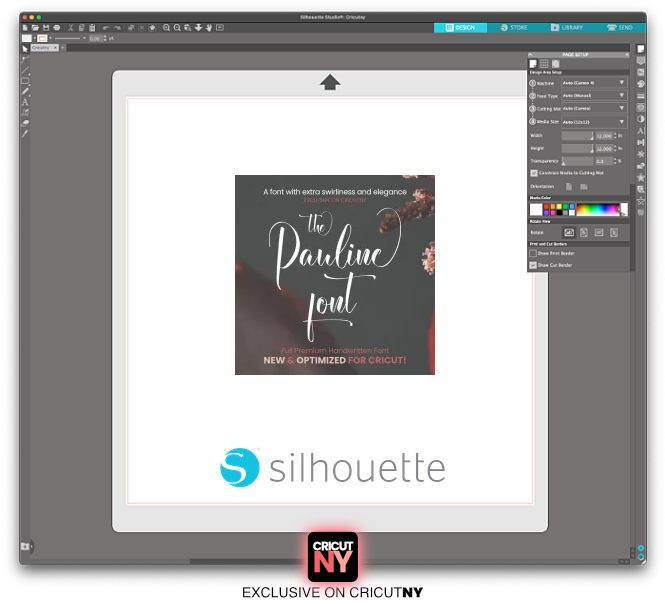Pick the red media color swatch
This screenshot has width=665, height=604.
(x=546, y=207)
